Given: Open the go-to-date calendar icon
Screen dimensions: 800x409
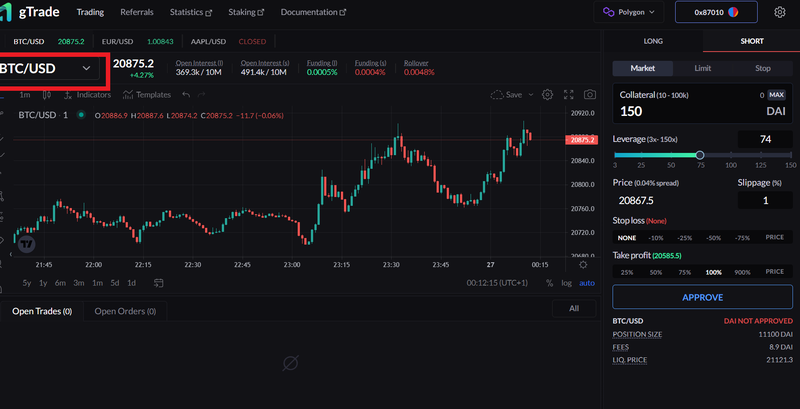Looking at the screenshot, I should tap(159, 283).
